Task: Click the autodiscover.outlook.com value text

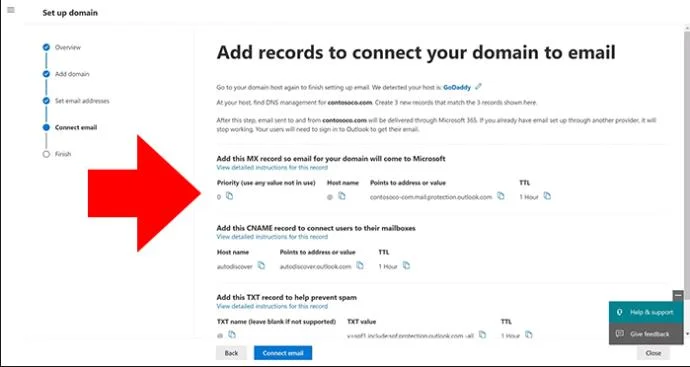Action: click(316, 267)
